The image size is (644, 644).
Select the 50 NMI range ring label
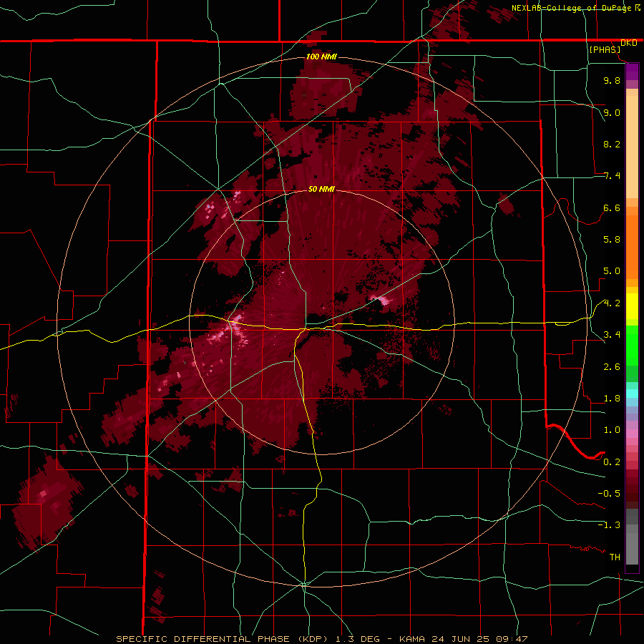321,189
